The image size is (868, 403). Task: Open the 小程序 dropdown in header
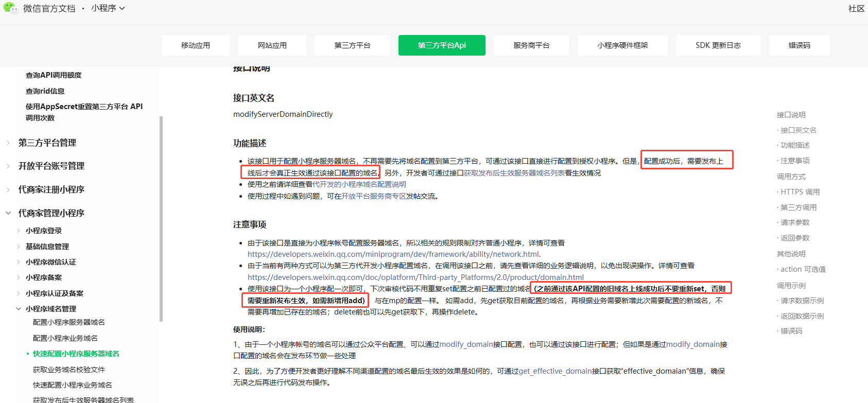click(x=108, y=8)
